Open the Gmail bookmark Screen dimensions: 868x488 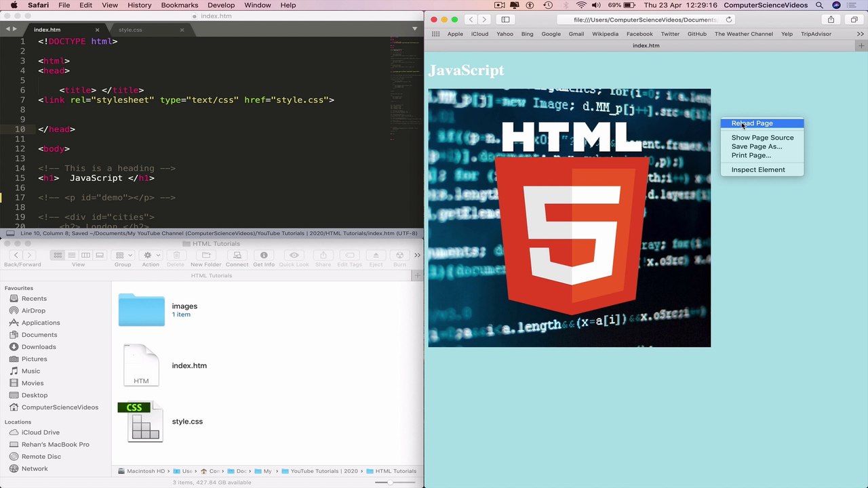coord(576,34)
